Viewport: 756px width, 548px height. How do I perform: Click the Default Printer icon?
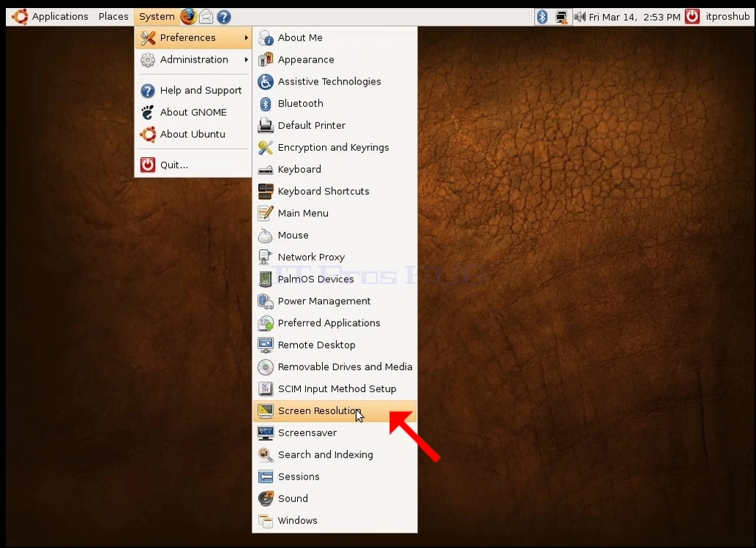pos(265,126)
